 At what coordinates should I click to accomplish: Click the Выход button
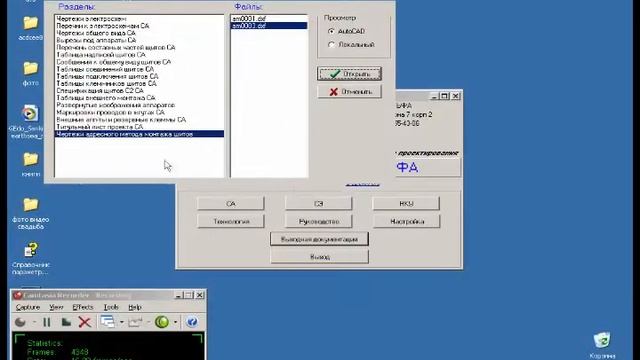coord(319,257)
